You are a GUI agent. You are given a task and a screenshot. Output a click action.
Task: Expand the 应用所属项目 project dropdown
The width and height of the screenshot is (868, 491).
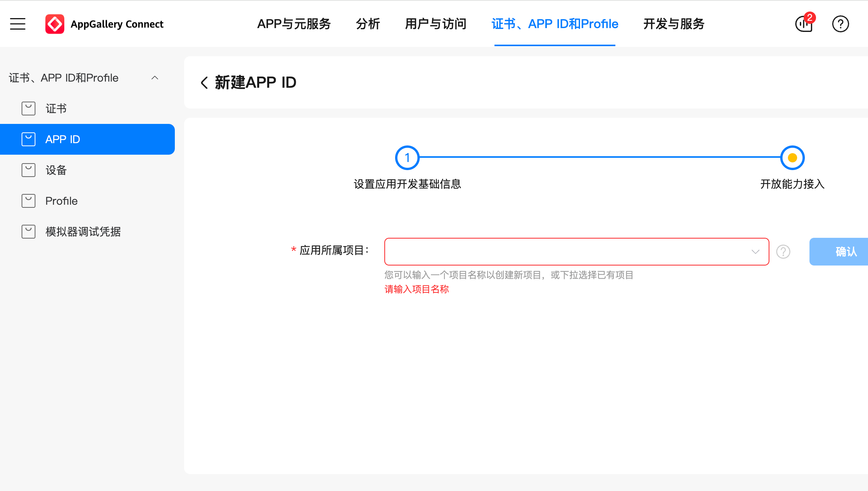coord(756,252)
